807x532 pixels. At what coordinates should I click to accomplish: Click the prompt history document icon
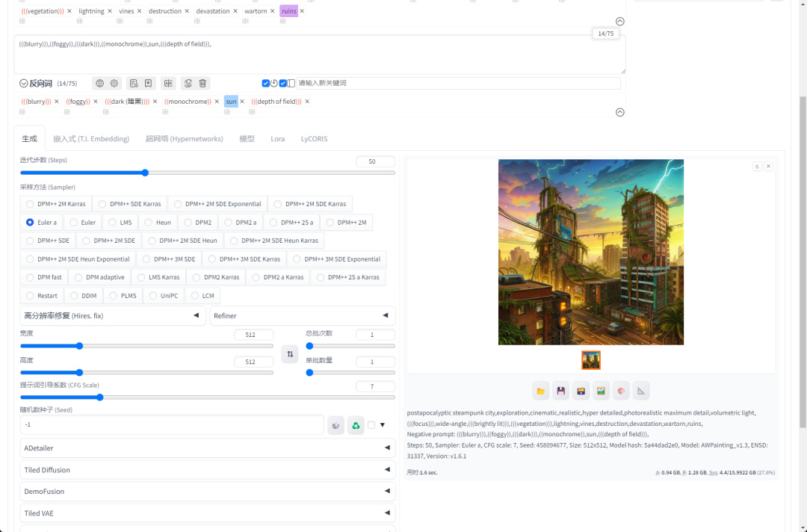click(x=134, y=84)
